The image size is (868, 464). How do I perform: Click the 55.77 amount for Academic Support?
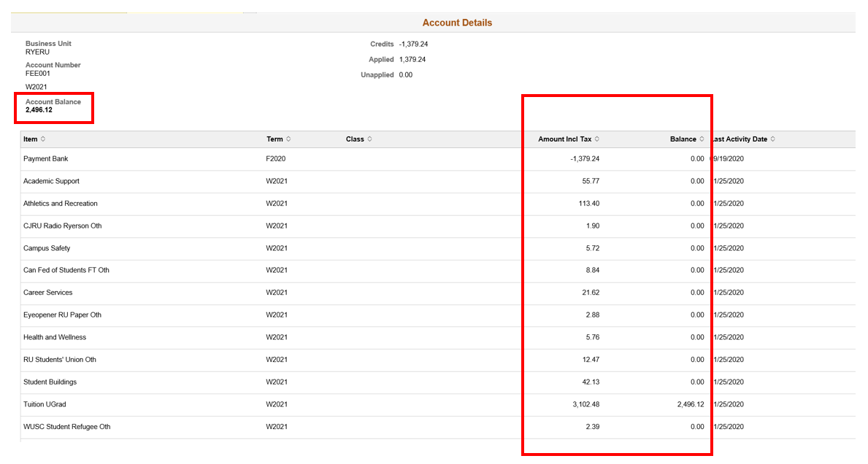[x=591, y=181]
